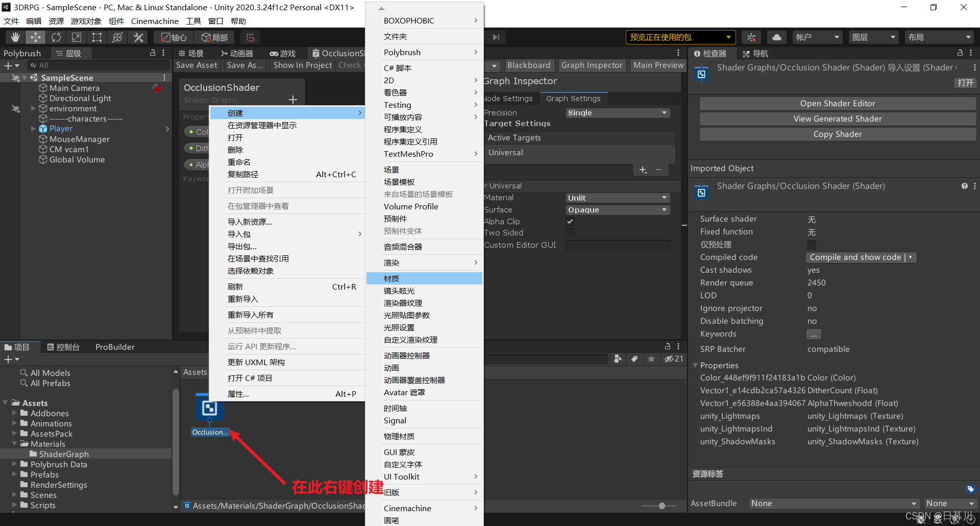Toggle the 局部 local rotation button

point(214,37)
